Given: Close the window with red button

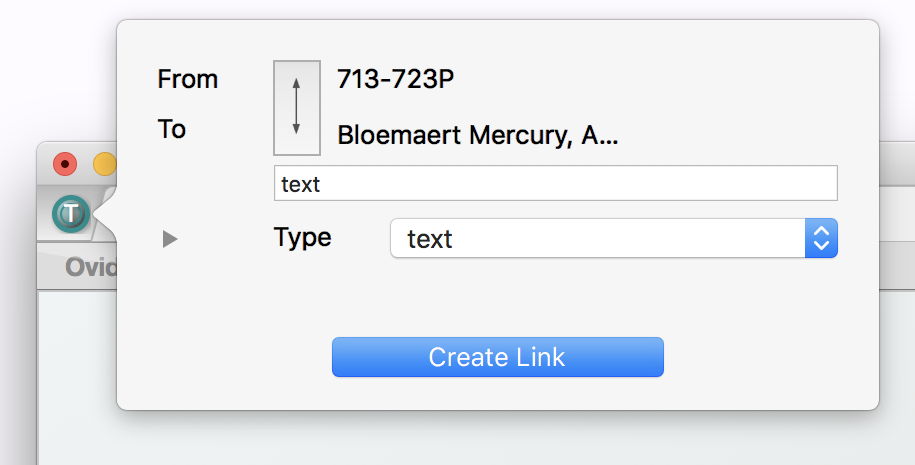Looking at the screenshot, I should click(x=65, y=163).
